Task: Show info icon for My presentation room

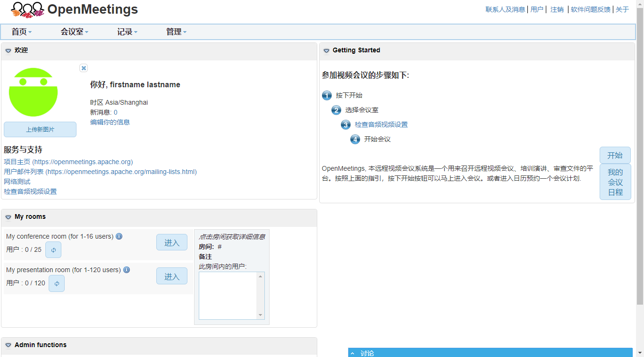Action: pos(127,270)
